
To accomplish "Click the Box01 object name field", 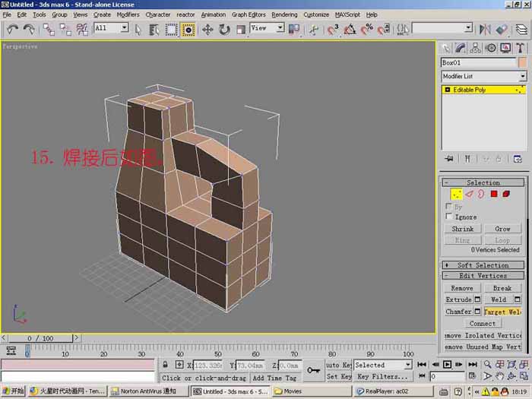I will [478, 62].
